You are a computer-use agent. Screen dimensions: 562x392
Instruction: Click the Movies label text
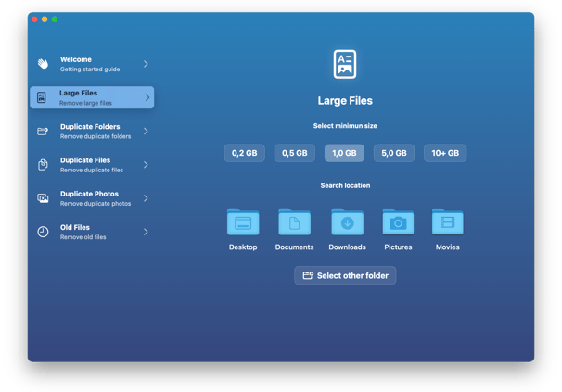coord(447,247)
